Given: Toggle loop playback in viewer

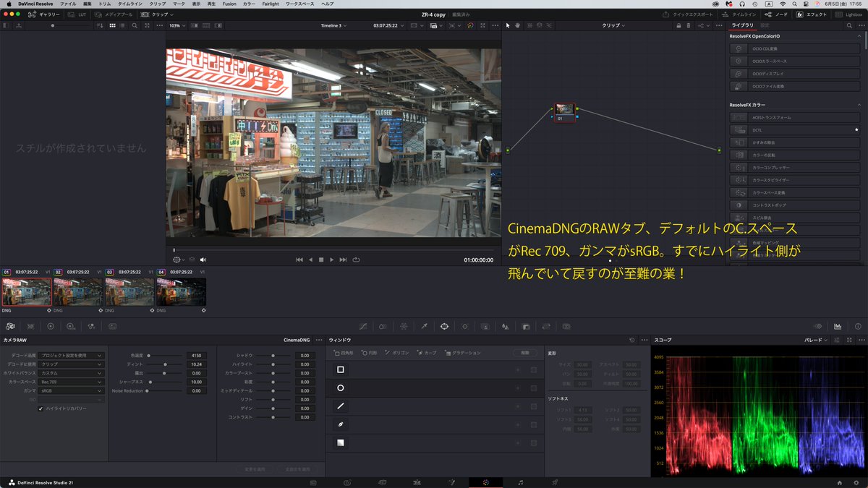Looking at the screenshot, I should pyautogui.click(x=356, y=260).
